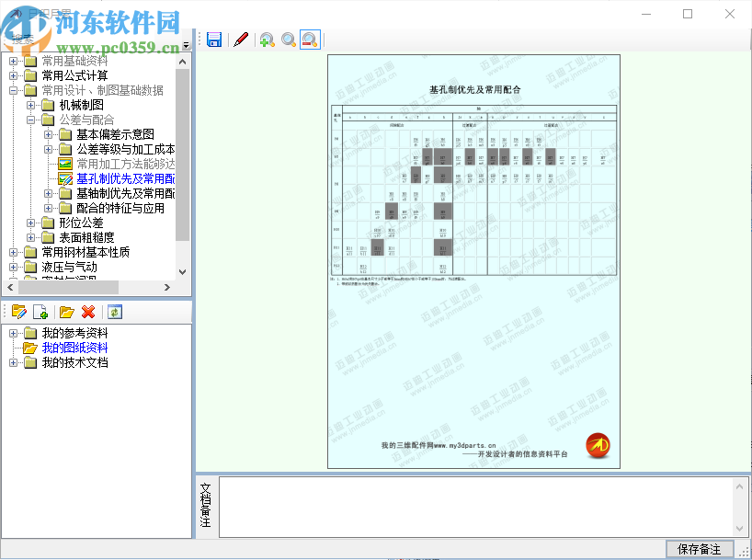Click the 保存备注 button
The image size is (752, 560).
tap(700, 549)
